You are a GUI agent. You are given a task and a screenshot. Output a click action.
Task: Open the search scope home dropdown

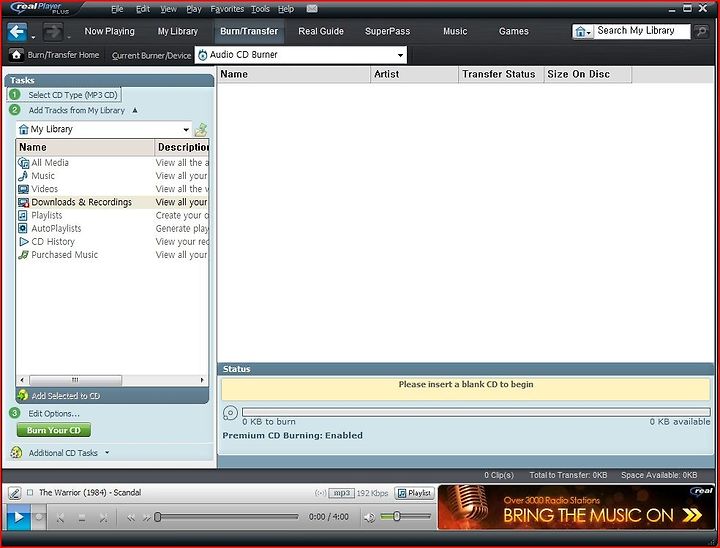tap(583, 32)
